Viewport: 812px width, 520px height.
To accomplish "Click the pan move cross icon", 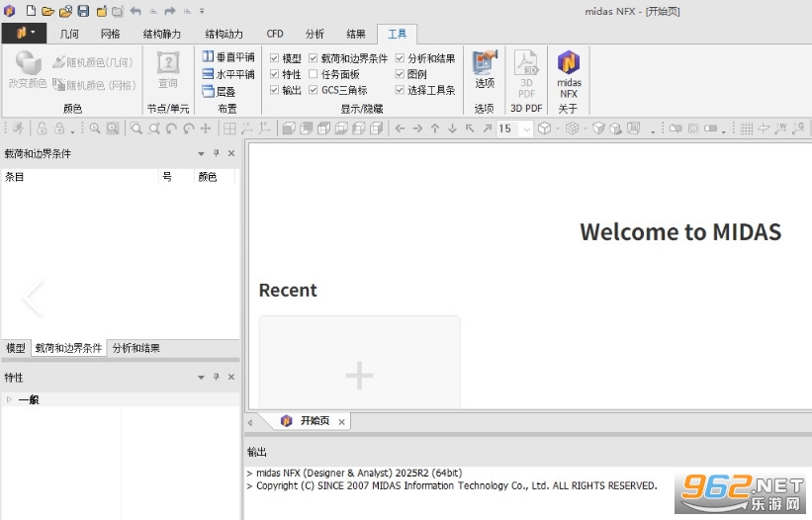I will [x=206, y=128].
